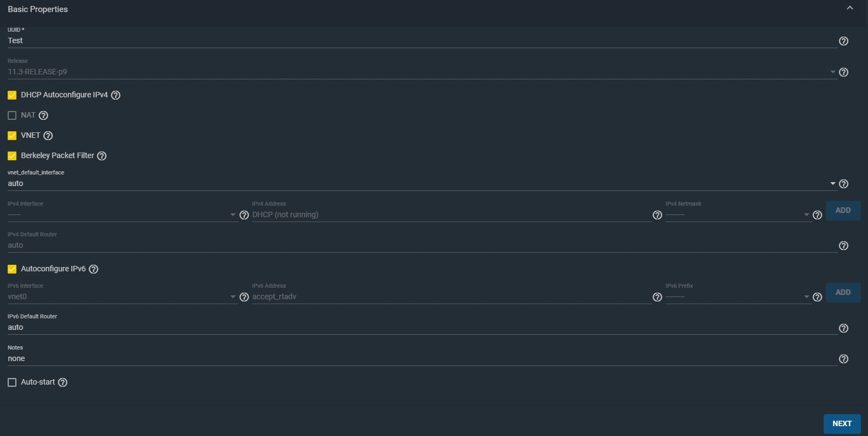868x436 pixels.
Task: Click the IPv4 Address field
Action: coord(451,214)
